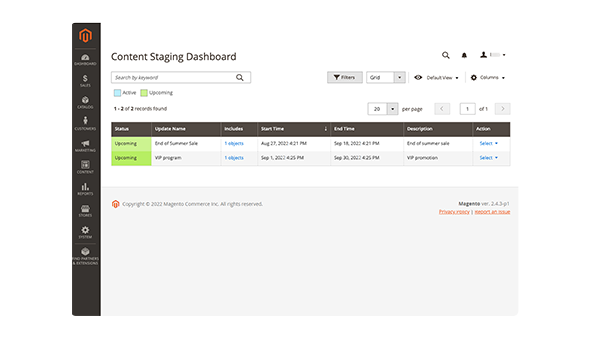Image resolution: width=590 pixels, height=360 pixels.
Task: Click the Upcoming legend color swatch
Action: (144, 93)
